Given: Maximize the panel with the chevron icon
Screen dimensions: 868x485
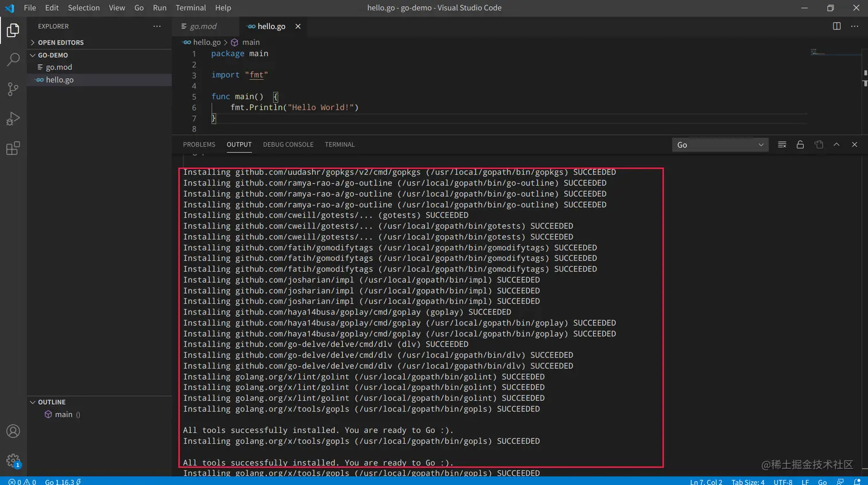Looking at the screenshot, I should 836,145.
